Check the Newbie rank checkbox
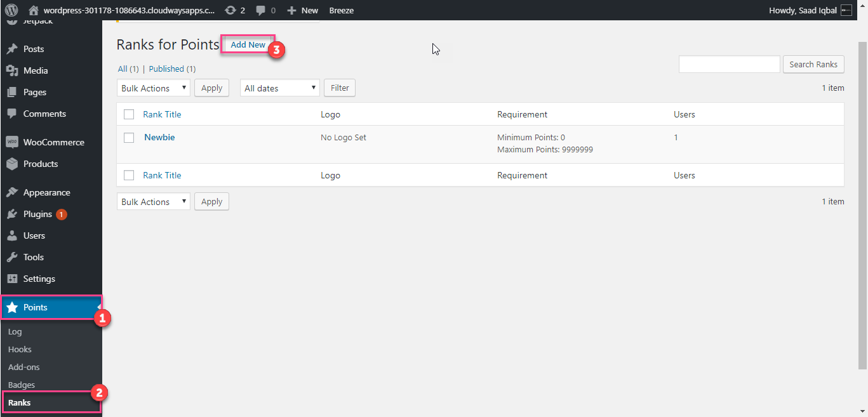Screen dimensions: 868x417 tap(129, 138)
